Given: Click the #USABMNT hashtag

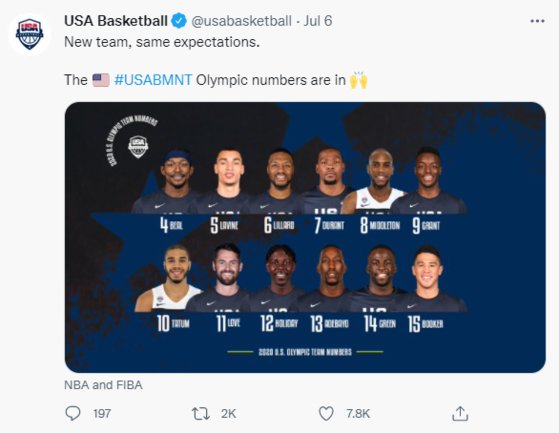Looking at the screenshot, I should pyautogui.click(x=153, y=80).
